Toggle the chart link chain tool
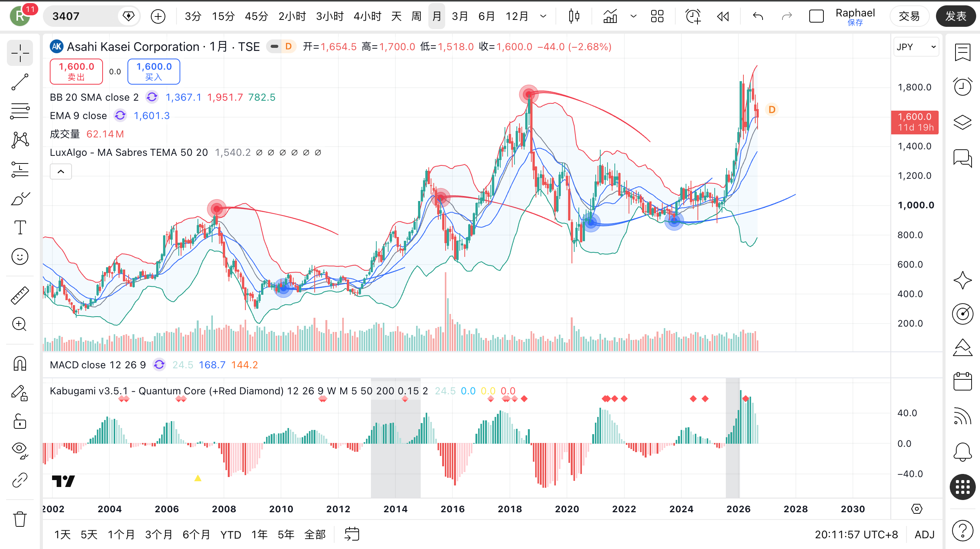The height and width of the screenshot is (549, 980). point(20,480)
